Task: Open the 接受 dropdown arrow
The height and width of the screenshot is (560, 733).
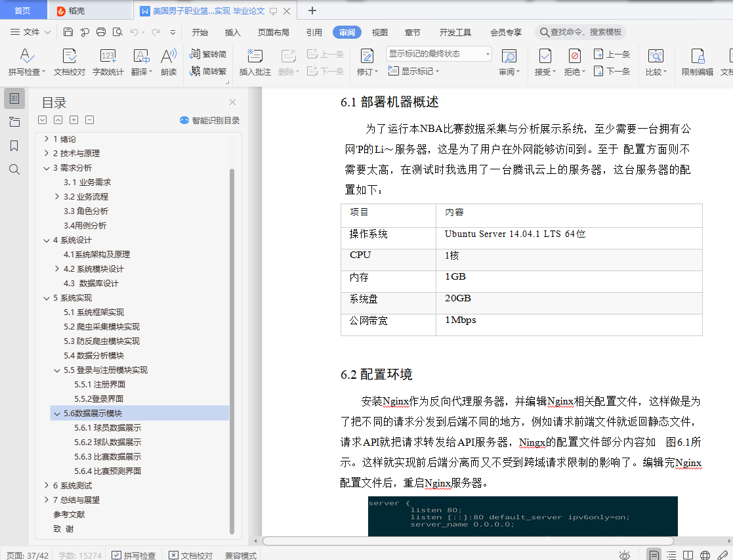Action: coord(554,72)
